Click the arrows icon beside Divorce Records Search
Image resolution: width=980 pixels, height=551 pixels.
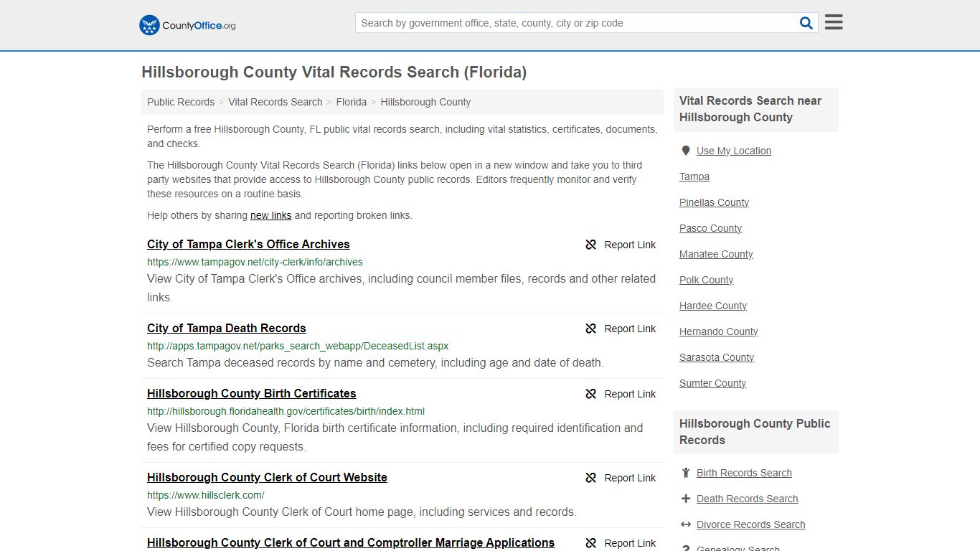686,524
